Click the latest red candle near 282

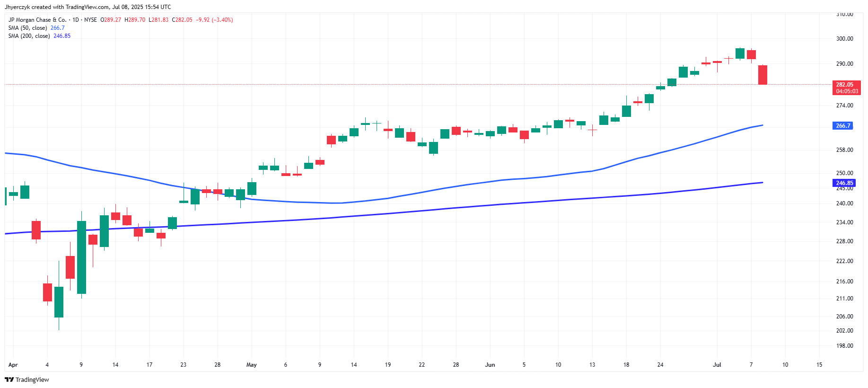point(763,75)
